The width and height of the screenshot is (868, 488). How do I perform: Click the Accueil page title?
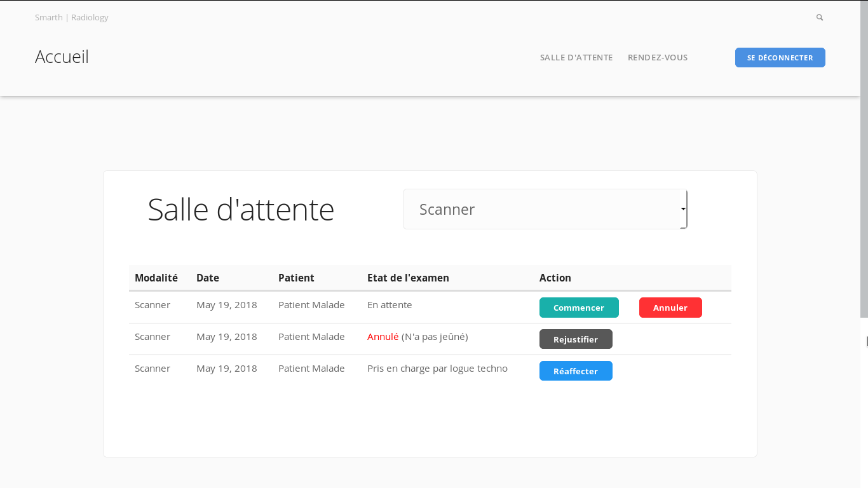[x=62, y=57]
